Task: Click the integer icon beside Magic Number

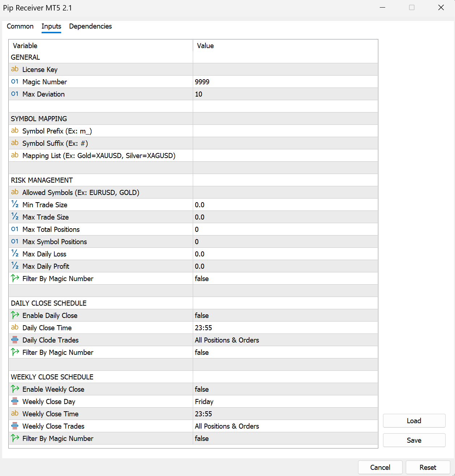Action: 15,82
